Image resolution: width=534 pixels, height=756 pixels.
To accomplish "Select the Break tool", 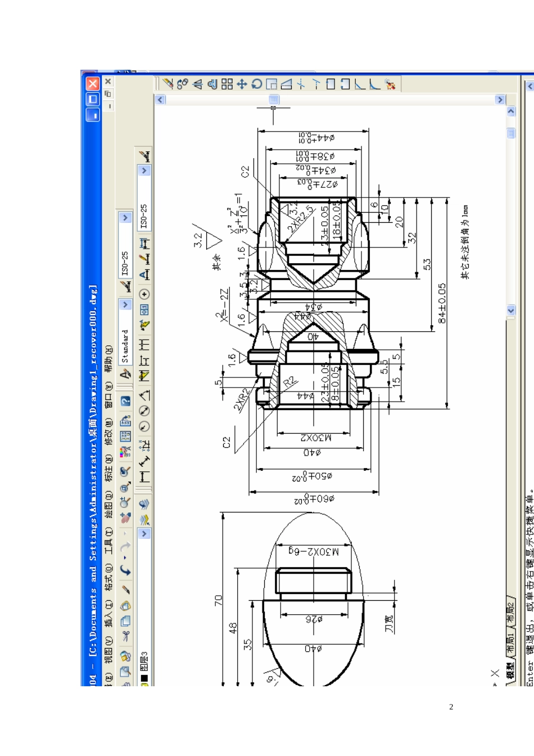I will point(345,84).
